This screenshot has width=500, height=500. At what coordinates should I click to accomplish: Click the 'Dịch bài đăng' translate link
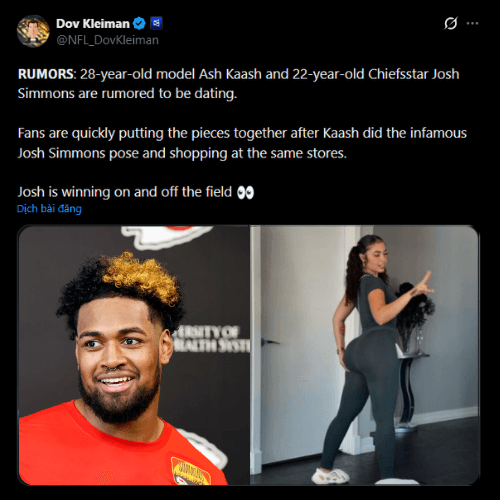pyautogui.click(x=49, y=209)
